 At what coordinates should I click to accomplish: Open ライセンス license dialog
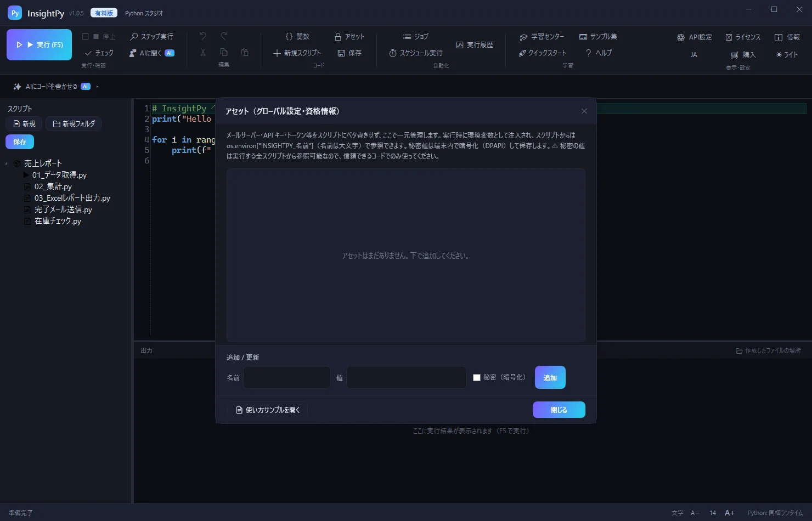click(x=743, y=37)
